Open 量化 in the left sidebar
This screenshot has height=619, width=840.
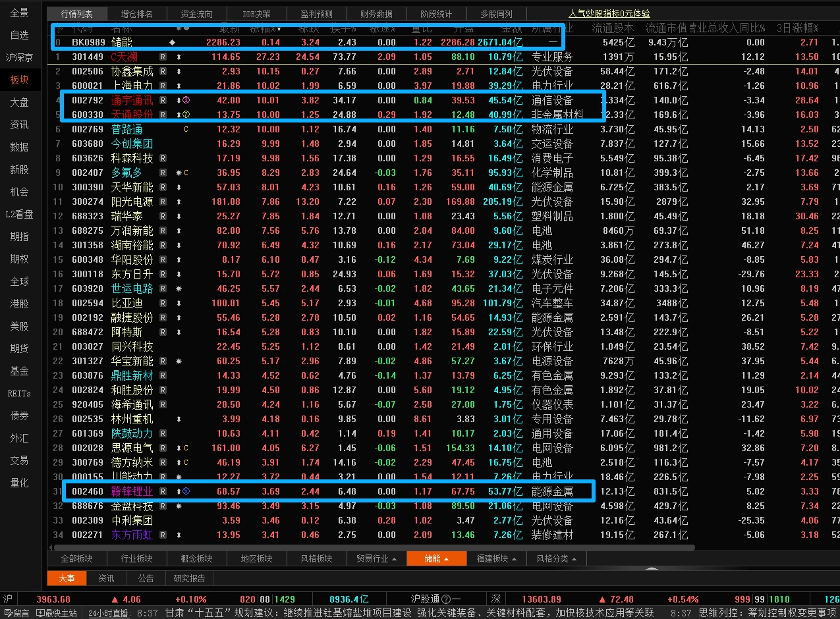(x=19, y=483)
